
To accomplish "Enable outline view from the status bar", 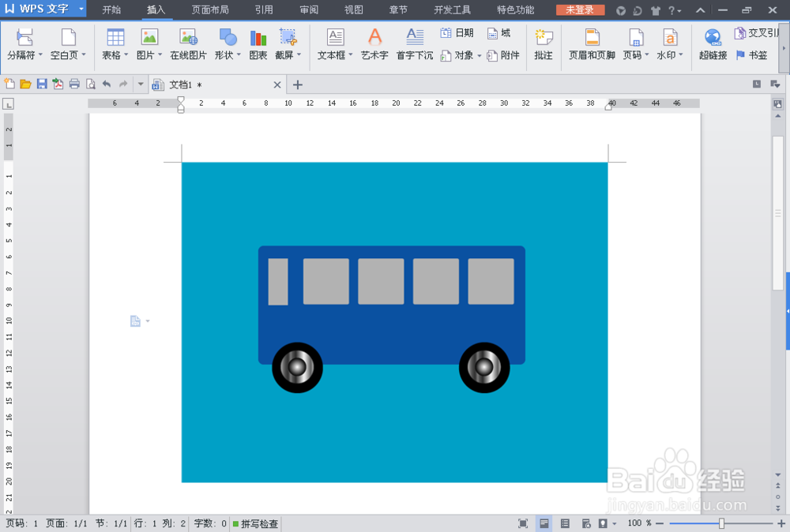I will [565, 523].
